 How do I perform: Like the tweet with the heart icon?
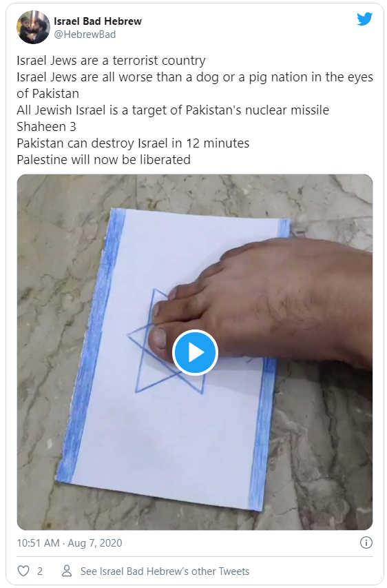[23, 571]
